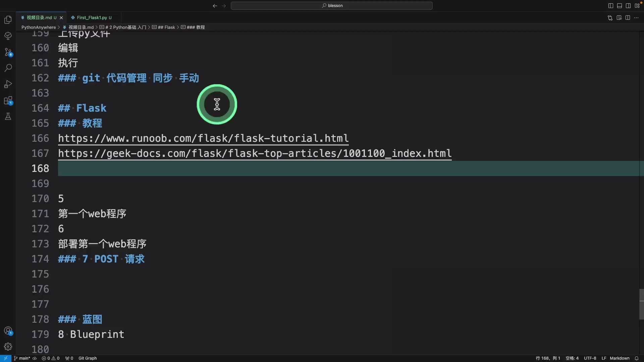Open the Source Control view
This screenshot has height=362, width=644.
coord(8,52)
